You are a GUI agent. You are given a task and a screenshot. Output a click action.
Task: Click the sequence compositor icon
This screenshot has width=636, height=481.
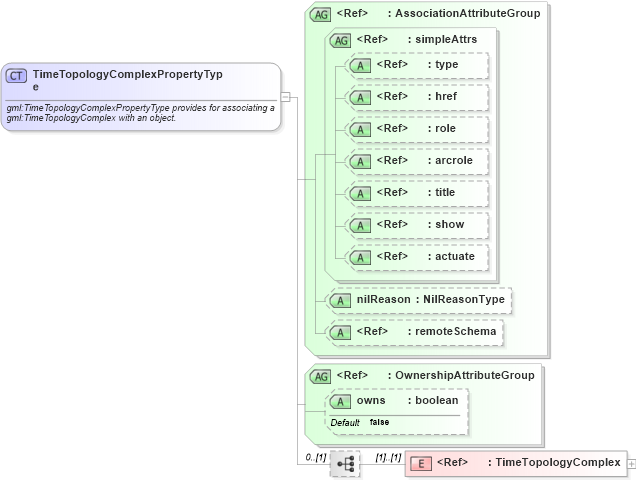click(x=345, y=464)
